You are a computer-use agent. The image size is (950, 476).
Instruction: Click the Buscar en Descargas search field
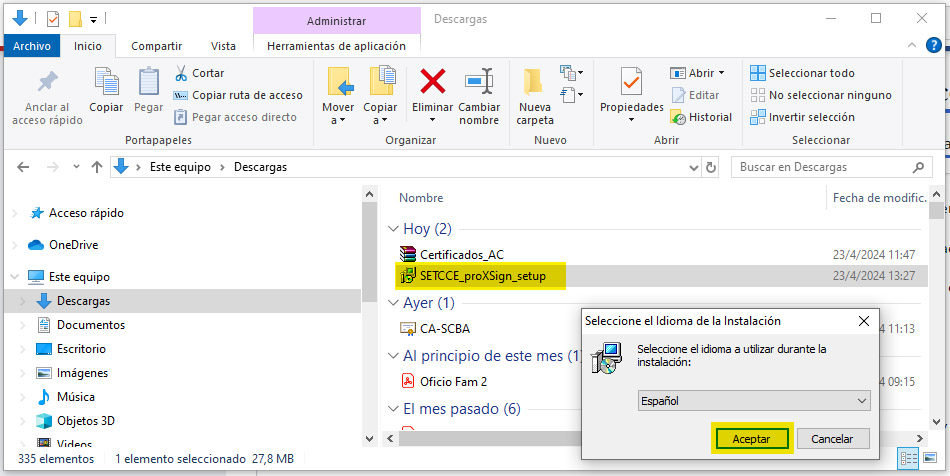tap(820, 167)
